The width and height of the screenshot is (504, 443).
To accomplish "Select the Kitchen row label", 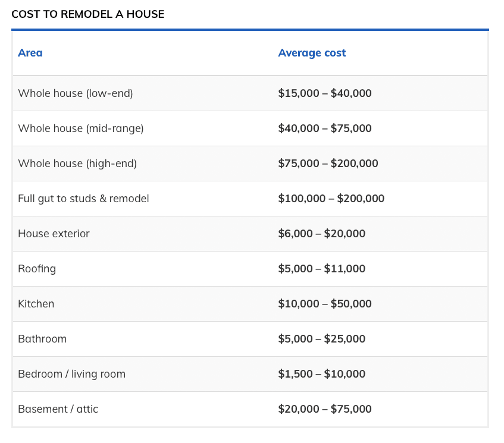I will click(36, 304).
